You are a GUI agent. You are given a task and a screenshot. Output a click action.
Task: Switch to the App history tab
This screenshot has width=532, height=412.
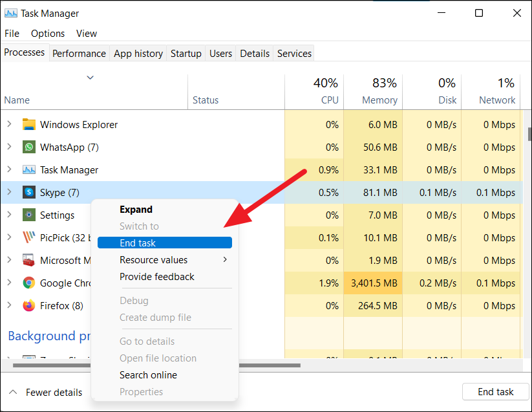click(x=138, y=54)
